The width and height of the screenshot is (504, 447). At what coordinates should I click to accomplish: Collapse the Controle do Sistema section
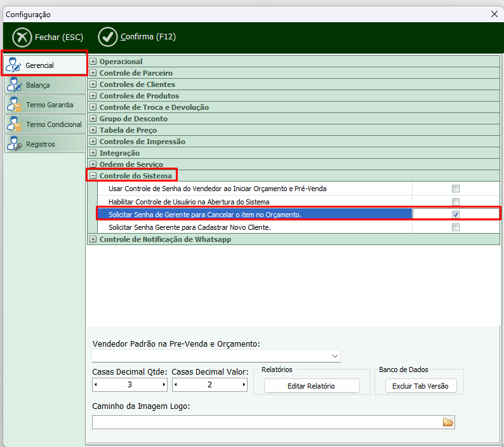click(x=93, y=176)
